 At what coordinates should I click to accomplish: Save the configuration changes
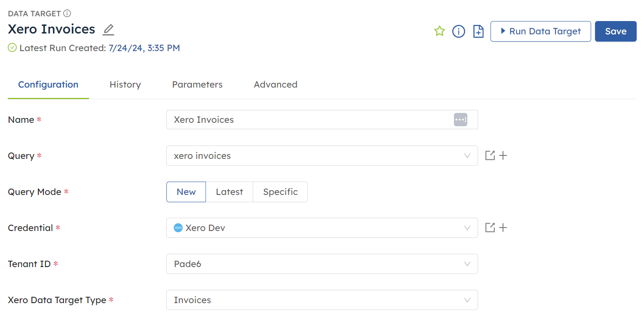[x=616, y=31]
